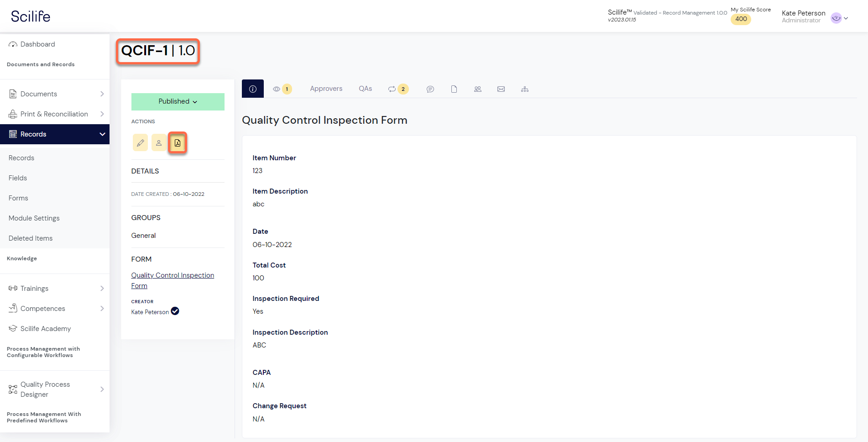Switch to the QAs tab
Image resolution: width=868 pixels, height=442 pixels.
(366, 89)
